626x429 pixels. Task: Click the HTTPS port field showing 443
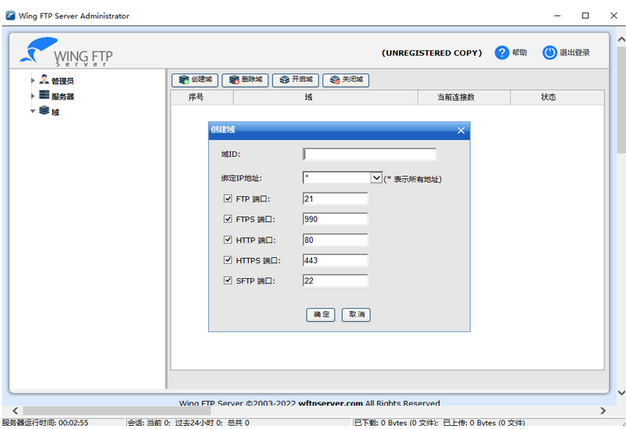coord(335,260)
